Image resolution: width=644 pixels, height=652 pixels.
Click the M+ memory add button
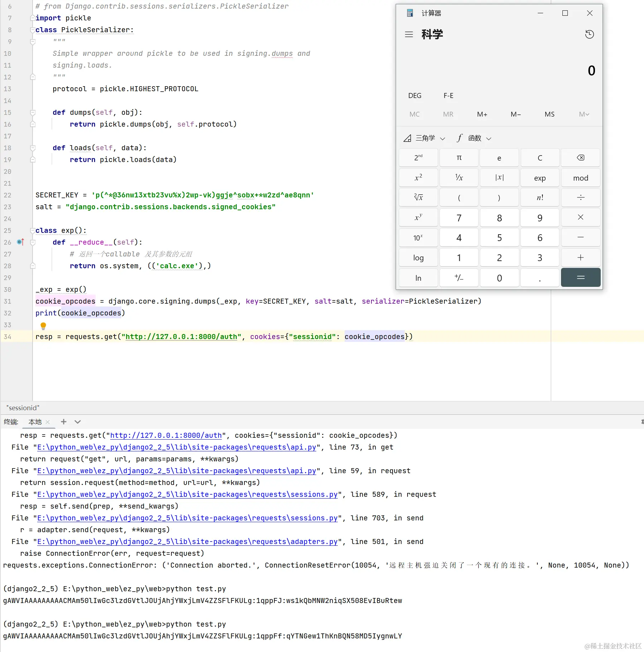pos(482,114)
